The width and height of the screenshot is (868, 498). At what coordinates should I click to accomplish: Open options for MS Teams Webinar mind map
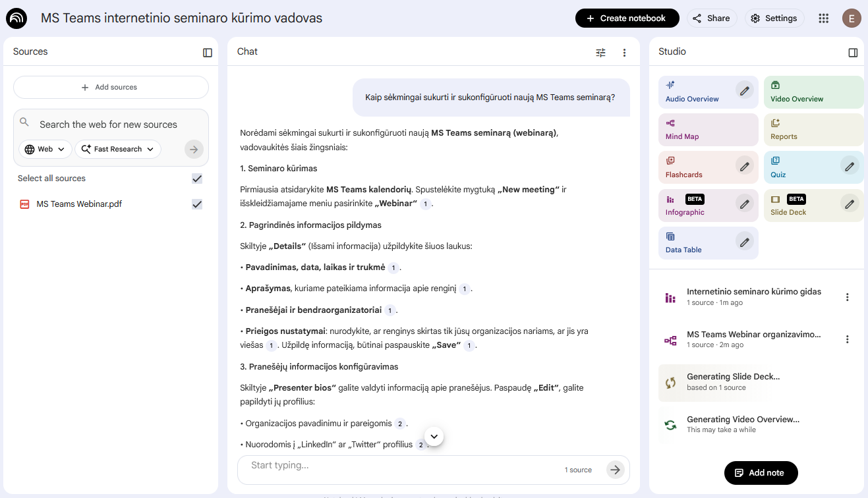(848, 339)
